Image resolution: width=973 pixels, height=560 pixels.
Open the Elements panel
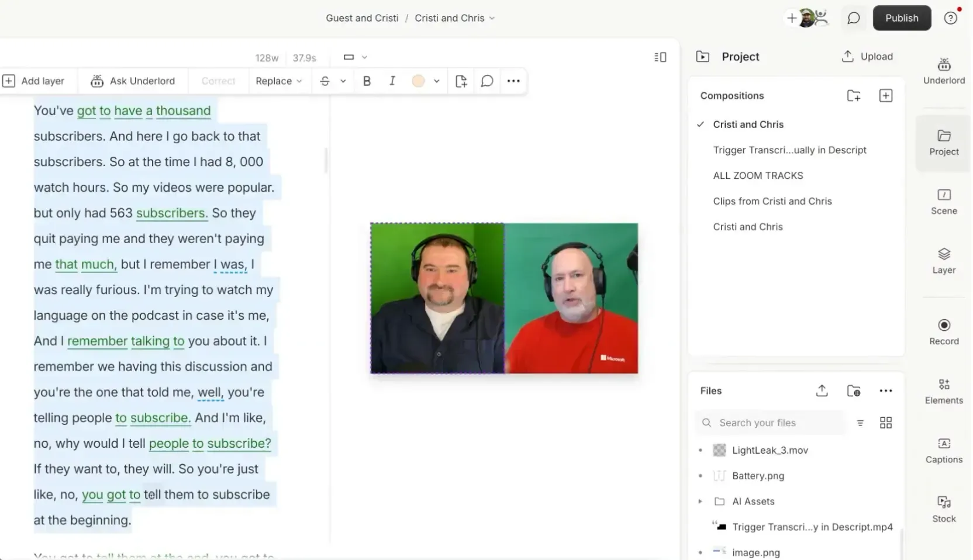pos(943,390)
